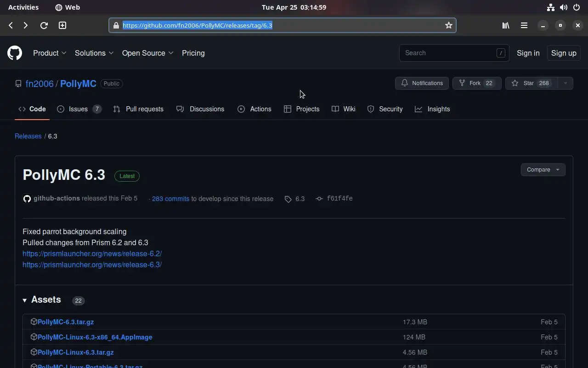Open the prismlauncher release-6.2 link

[92, 253]
